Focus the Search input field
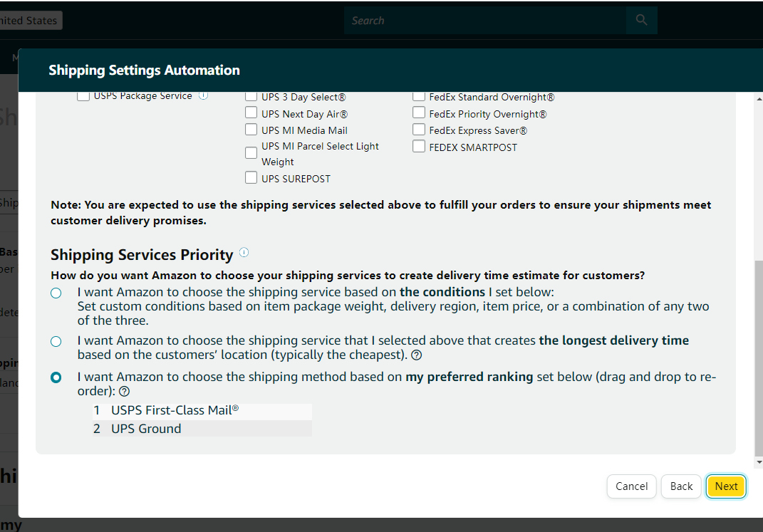Image resolution: width=763 pixels, height=532 pixels. 485,21
